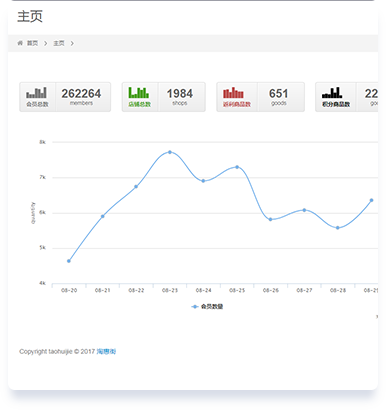Image resolution: width=386 pixels, height=410 pixels.
Task: Click the gray members bar chart icon
Action: [36, 93]
